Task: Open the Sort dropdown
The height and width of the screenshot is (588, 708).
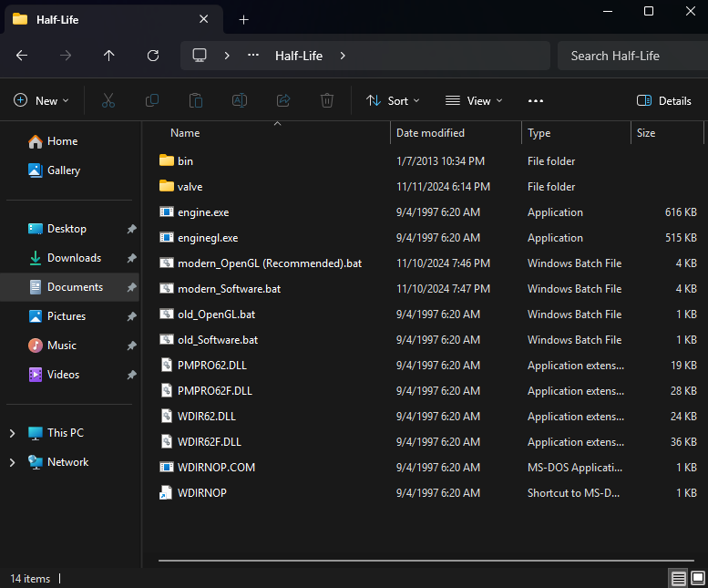Action: click(x=393, y=100)
